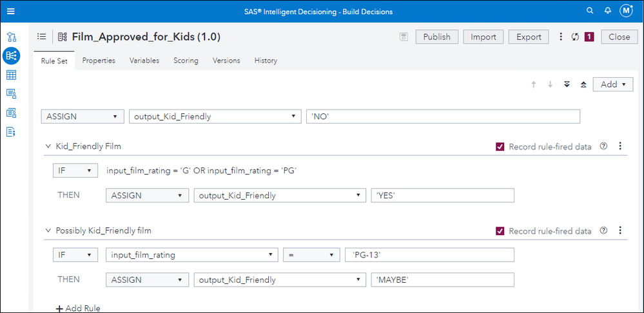Screen dimensions: 644x313
Task: Open the input_film_rating variable dropdown
Action: [x=191, y=255]
